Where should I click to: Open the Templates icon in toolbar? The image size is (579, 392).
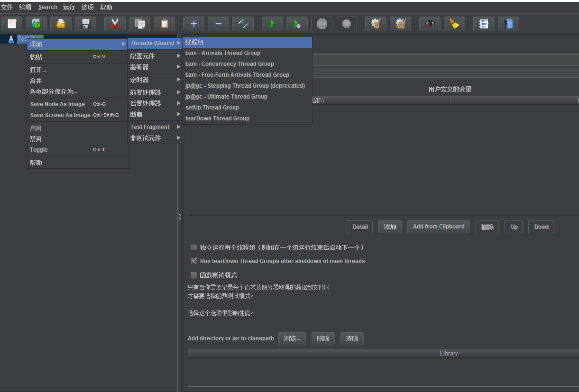pos(37,24)
